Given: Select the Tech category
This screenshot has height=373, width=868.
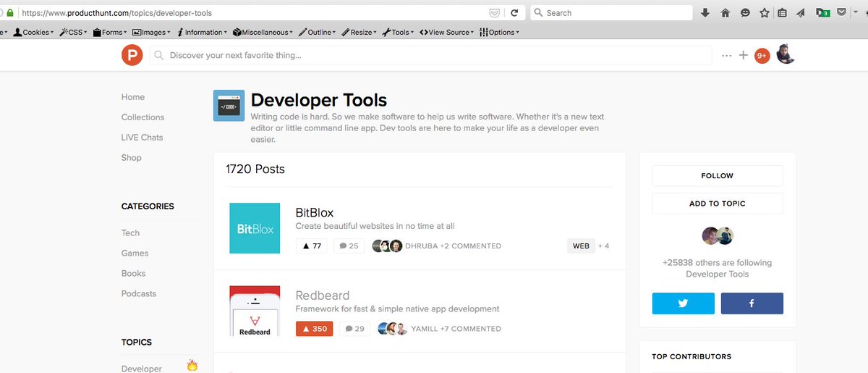Looking at the screenshot, I should [x=131, y=233].
